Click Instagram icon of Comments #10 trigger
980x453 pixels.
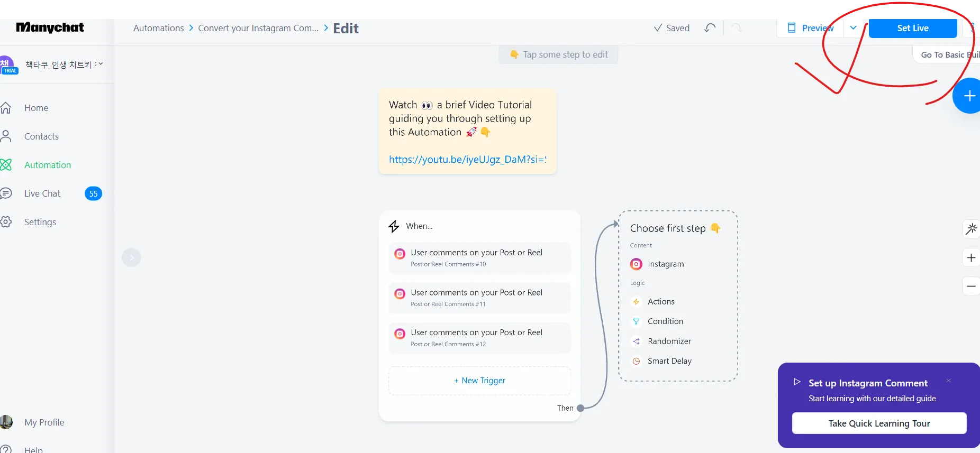400,254
